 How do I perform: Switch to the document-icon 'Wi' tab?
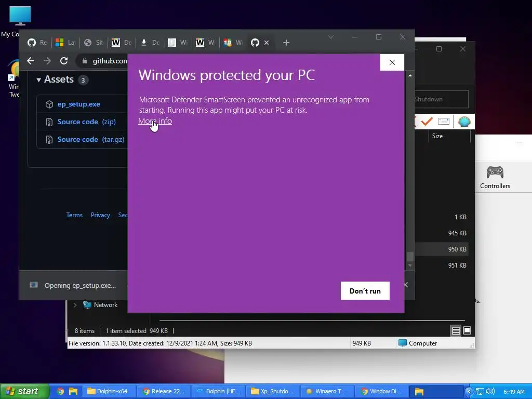click(178, 43)
